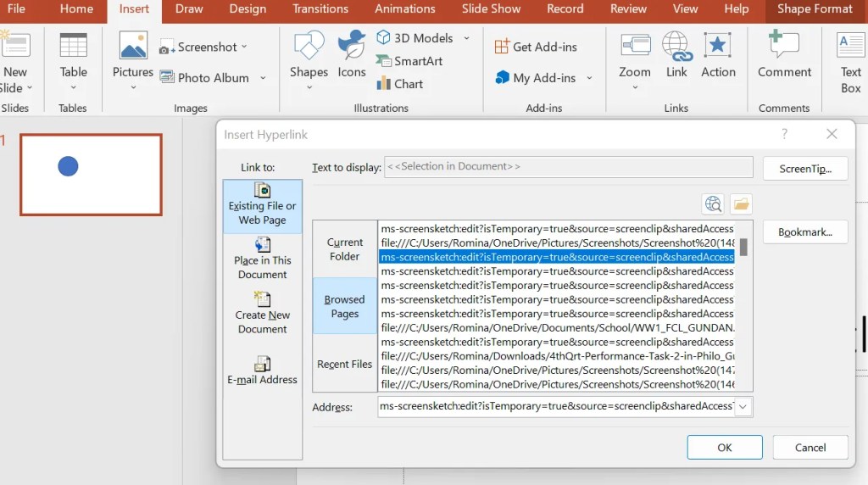
Task: Switch to the Design ribbon tab
Action: 248,9
